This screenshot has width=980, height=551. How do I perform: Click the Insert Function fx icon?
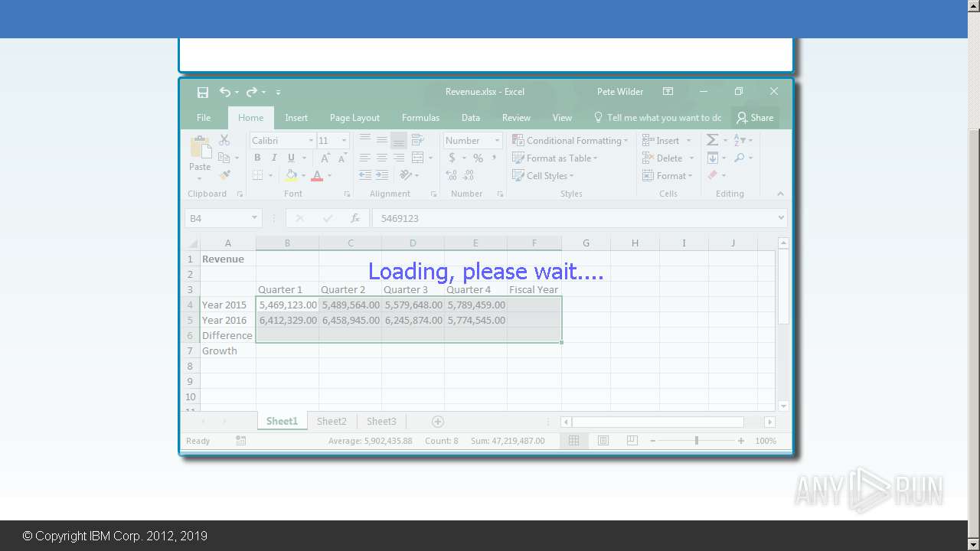[355, 218]
